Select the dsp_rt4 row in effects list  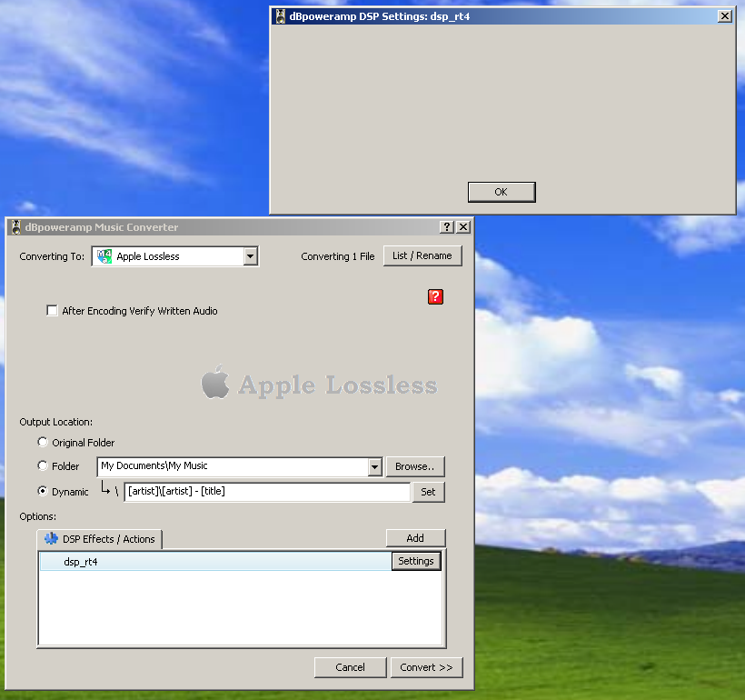click(215, 562)
